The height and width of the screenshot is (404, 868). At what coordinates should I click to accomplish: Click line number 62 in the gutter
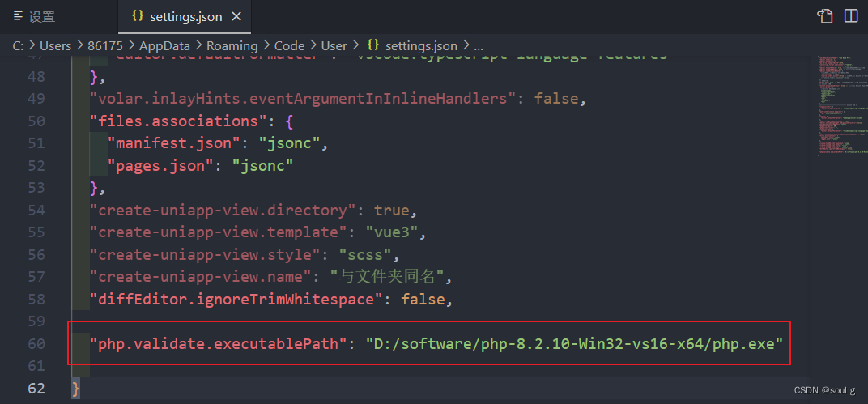pos(36,388)
